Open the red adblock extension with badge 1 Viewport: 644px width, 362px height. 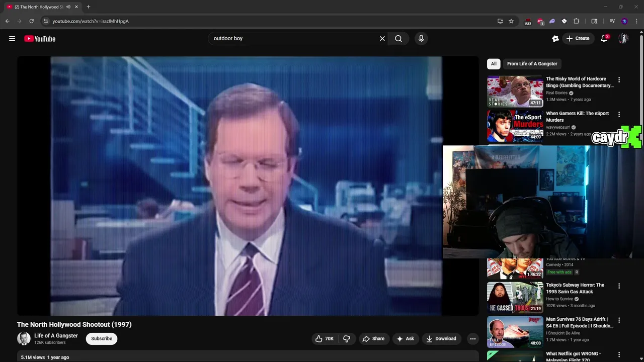click(540, 22)
